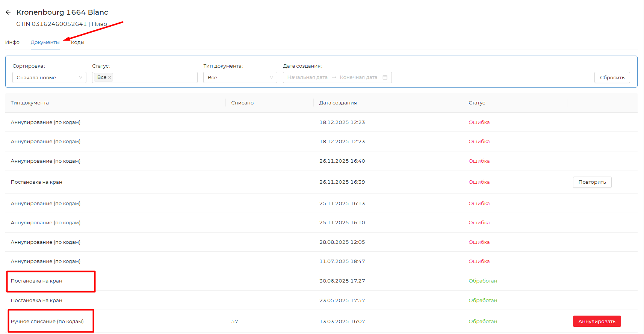This screenshot has height=334, width=644.
Task: Open Ручное списание (по кодам) row
Action: point(47,322)
